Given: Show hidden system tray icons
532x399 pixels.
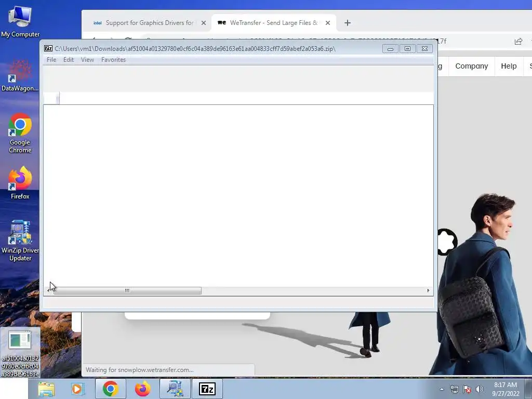Looking at the screenshot, I should click(x=442, y=389).
